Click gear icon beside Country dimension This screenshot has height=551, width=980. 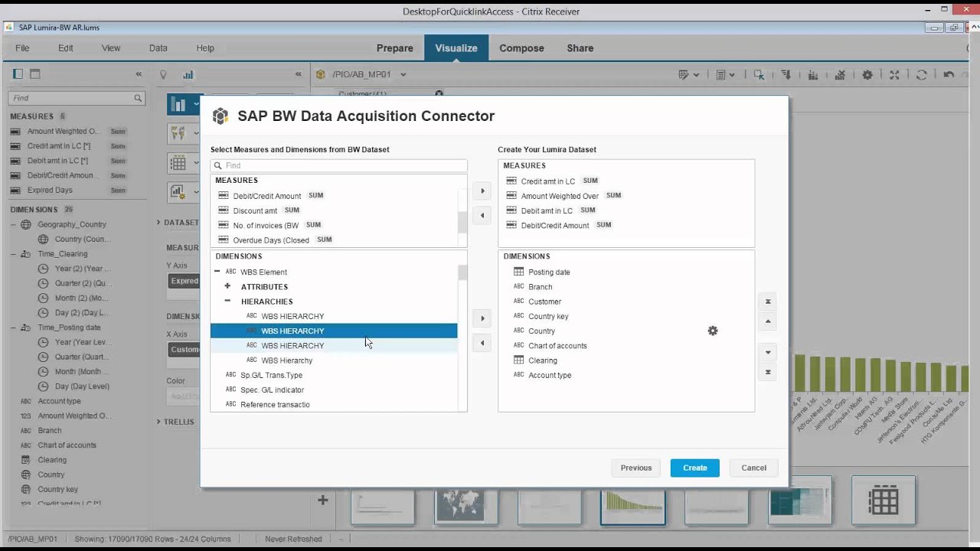pos(713,331)
